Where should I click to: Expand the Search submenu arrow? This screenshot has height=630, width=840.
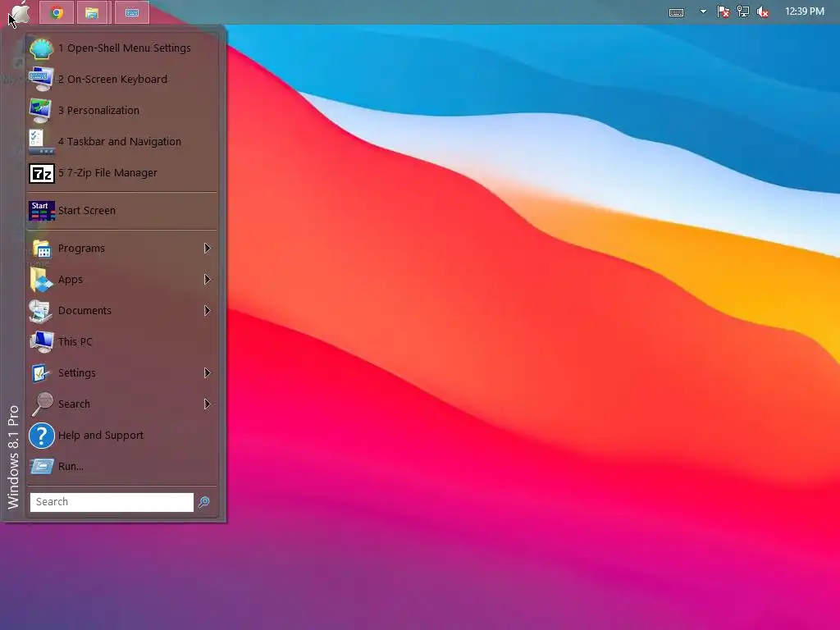point(208,404)
